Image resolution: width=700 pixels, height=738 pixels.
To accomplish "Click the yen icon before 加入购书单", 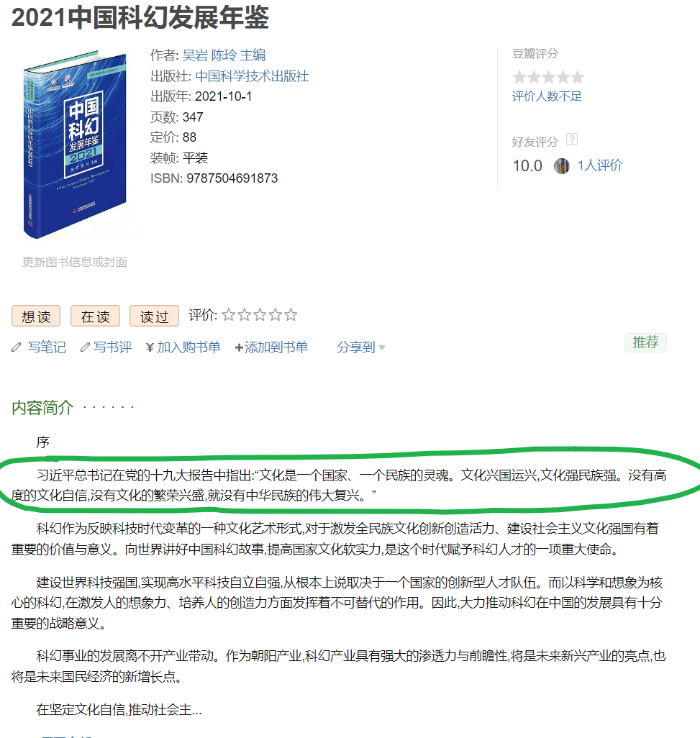I will point(150,347).
